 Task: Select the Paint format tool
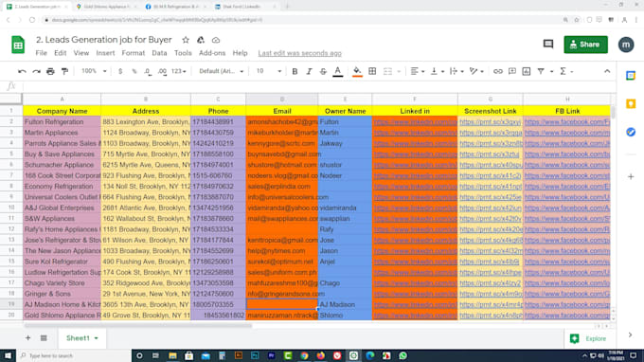pos(64,71)
